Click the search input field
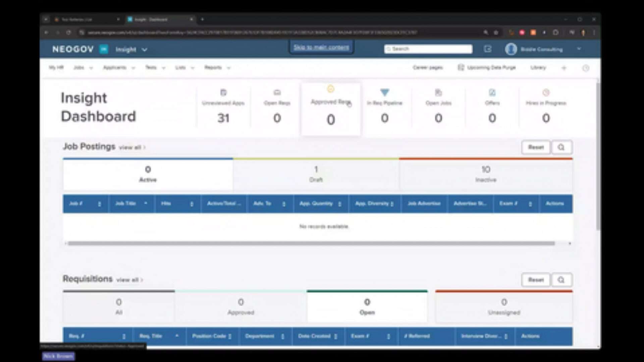Screen dimensions: 644x362 (x=428, y=49)
